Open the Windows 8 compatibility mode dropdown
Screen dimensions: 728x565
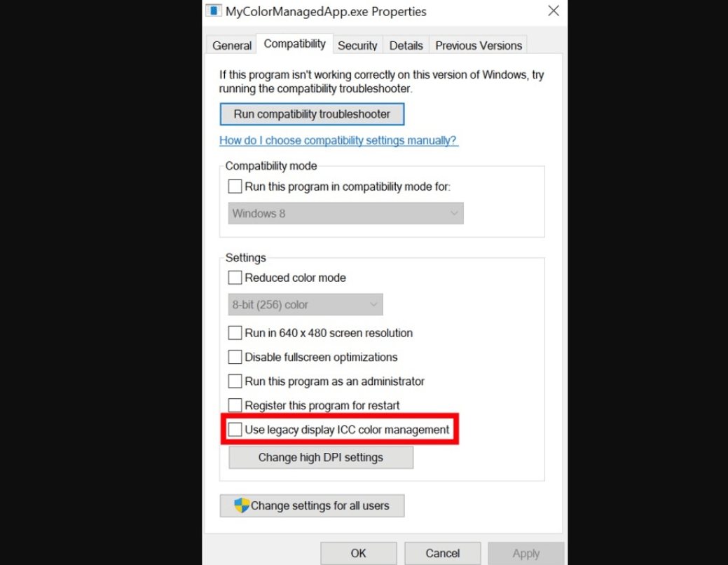pos(345,213)
